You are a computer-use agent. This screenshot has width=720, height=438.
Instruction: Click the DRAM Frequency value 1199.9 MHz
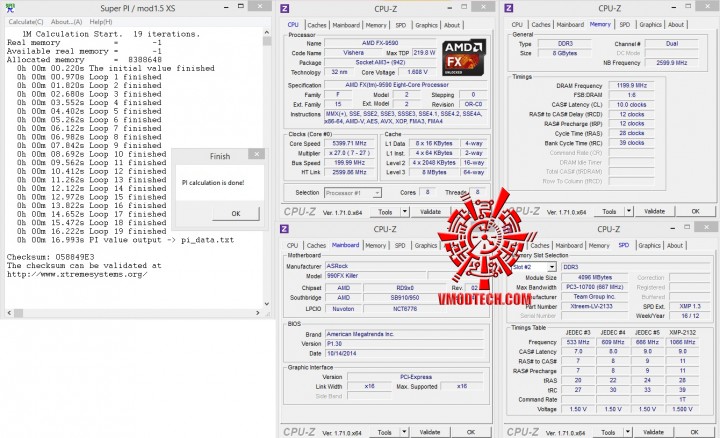pos(632,85)
